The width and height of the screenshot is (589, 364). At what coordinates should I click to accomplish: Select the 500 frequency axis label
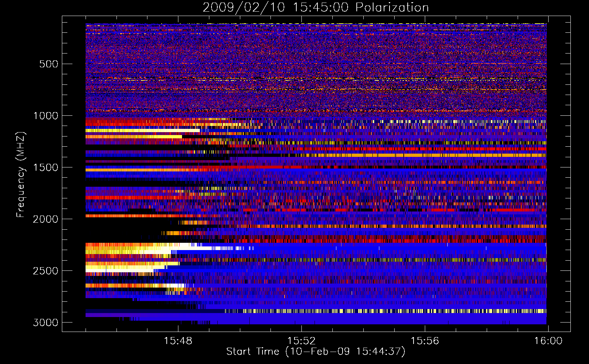tap(48, 64)
